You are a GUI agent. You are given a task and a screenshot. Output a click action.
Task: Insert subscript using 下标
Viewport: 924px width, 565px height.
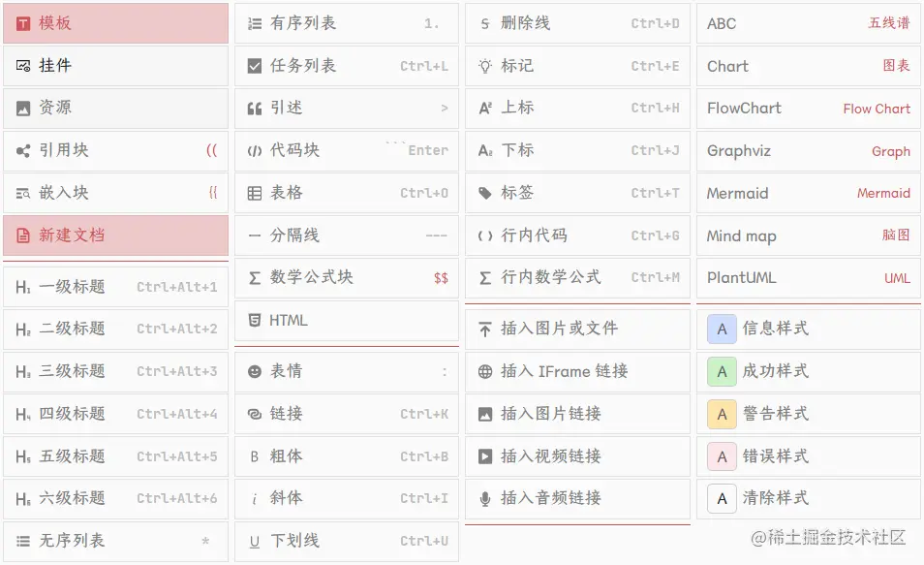click(x=577, y=150)
